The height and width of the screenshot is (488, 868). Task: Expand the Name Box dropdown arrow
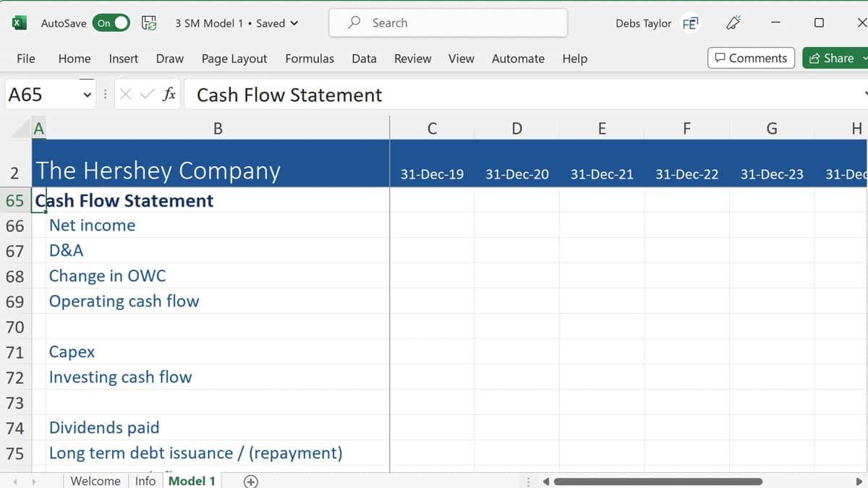87,95
